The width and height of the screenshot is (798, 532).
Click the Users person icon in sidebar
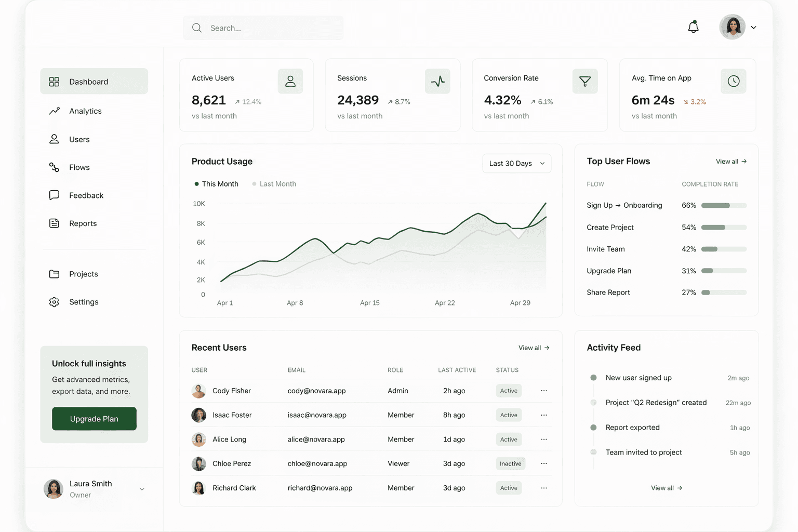point(54,139)
